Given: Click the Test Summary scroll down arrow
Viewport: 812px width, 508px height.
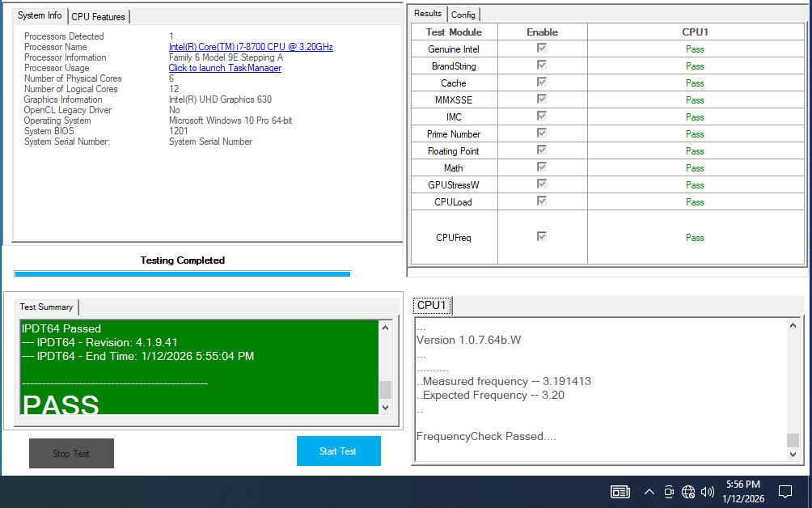Looking at the screenshot, I should 385,408.
